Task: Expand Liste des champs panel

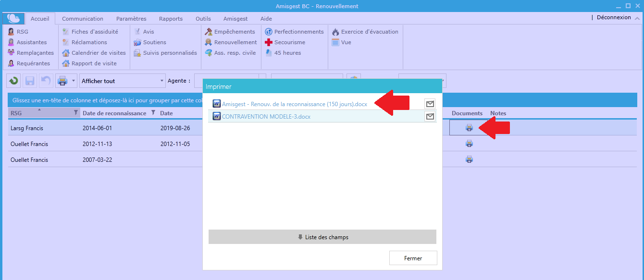Action: (322, 237)
